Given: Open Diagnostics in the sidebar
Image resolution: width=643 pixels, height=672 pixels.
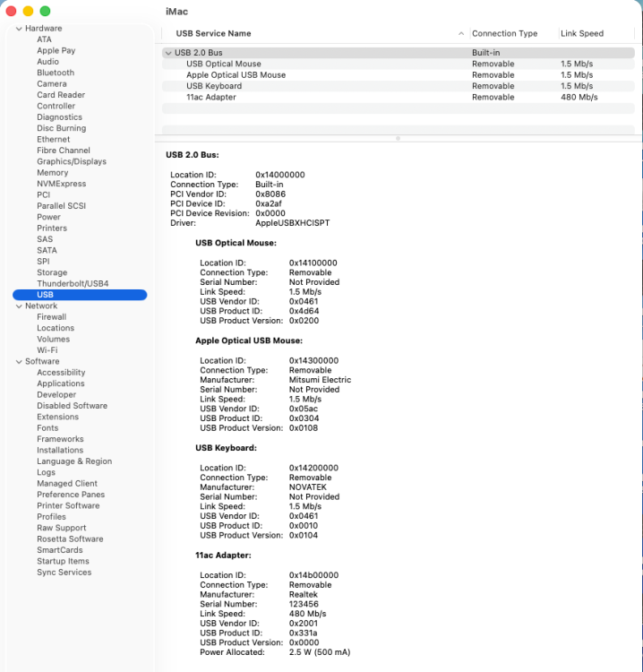Looking at the screenshot, I should [59, 117].
